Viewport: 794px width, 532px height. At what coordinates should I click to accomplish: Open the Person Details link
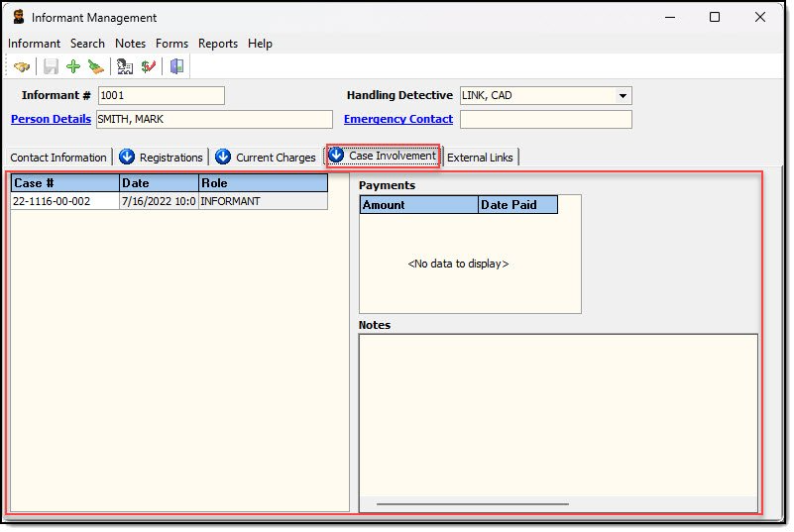51,119
